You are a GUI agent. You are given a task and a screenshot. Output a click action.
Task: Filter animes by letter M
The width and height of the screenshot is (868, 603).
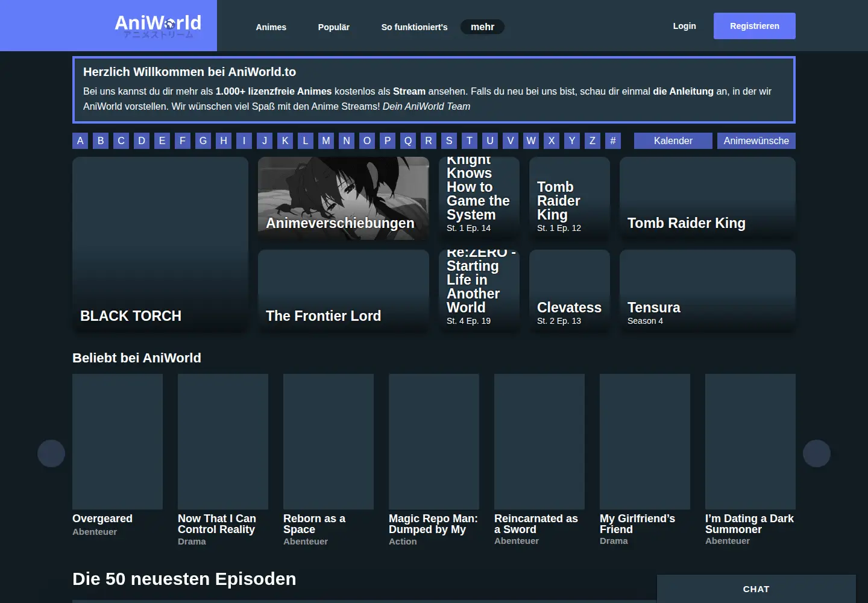click(326, 140)
